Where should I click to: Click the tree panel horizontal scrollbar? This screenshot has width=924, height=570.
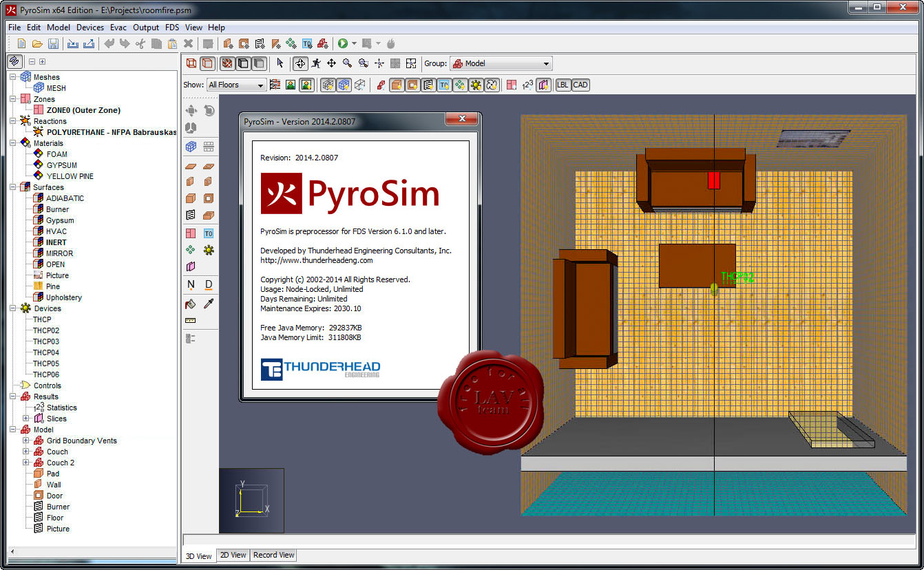[92, 551]
